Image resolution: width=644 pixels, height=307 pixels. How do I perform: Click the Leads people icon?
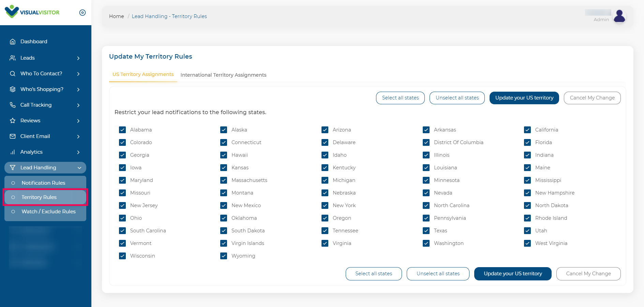click(13, 58)
